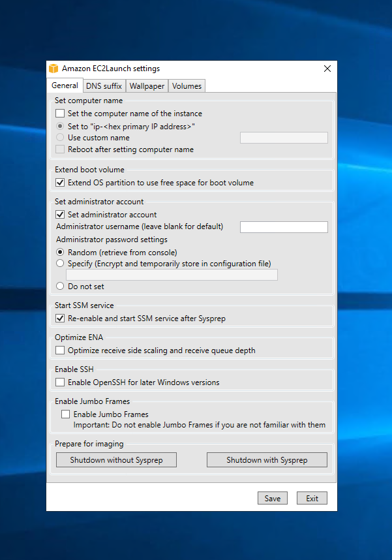The image size is (392, 560).
Task: Select Use custom name radio button
Action: [x=60, y=138]
